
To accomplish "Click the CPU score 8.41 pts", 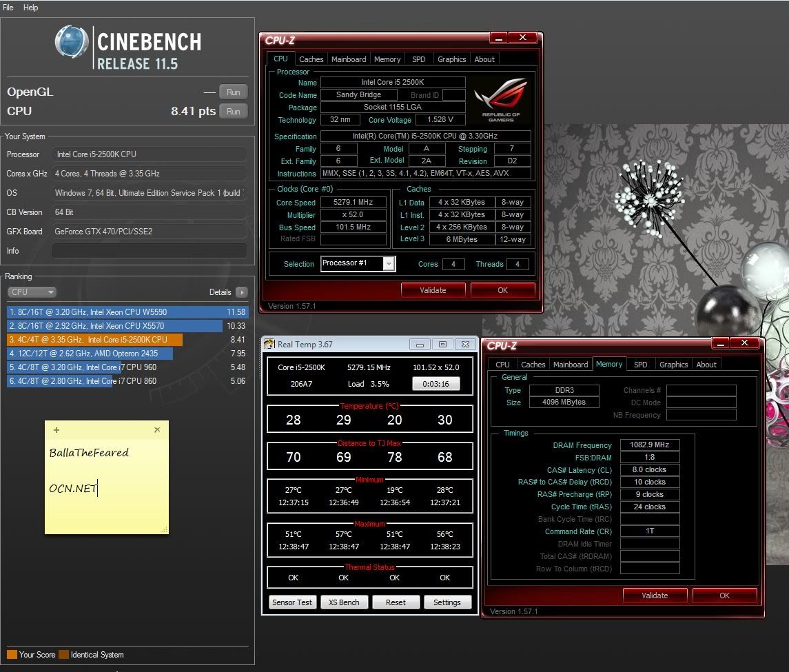I will pyautogui.click(x=193, y=111).
